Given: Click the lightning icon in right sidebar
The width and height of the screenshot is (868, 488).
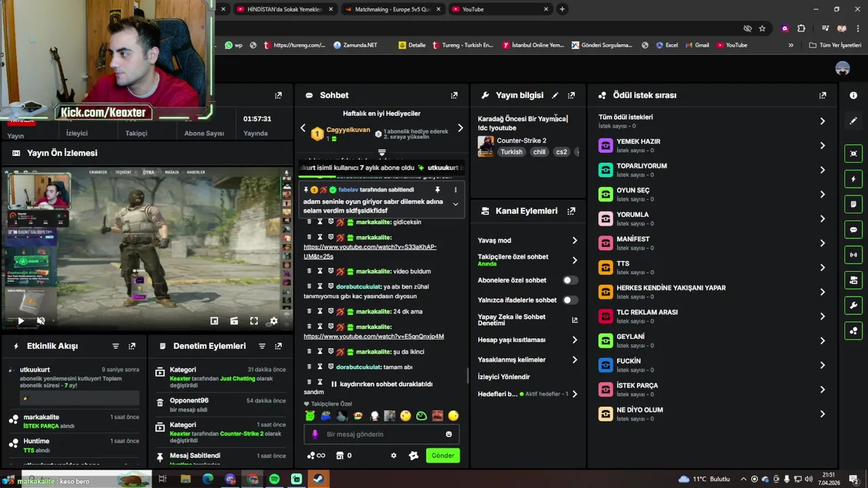Looking at the screenshot, I should tap(853, 179).
